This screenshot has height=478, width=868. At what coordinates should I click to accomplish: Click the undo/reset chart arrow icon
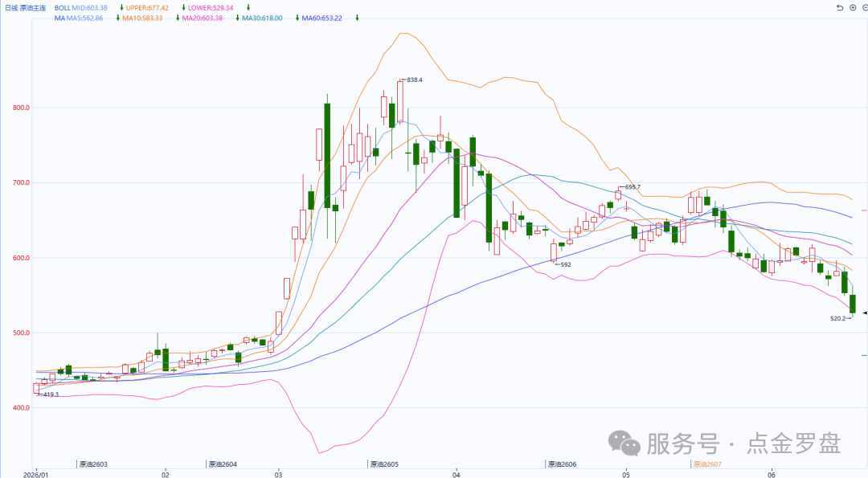point(840,8)
